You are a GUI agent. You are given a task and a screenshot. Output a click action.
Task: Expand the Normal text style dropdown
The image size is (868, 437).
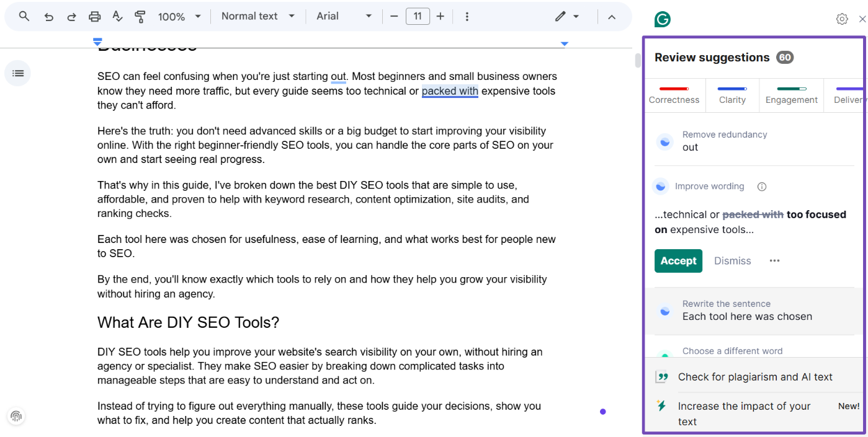[257, 17]
